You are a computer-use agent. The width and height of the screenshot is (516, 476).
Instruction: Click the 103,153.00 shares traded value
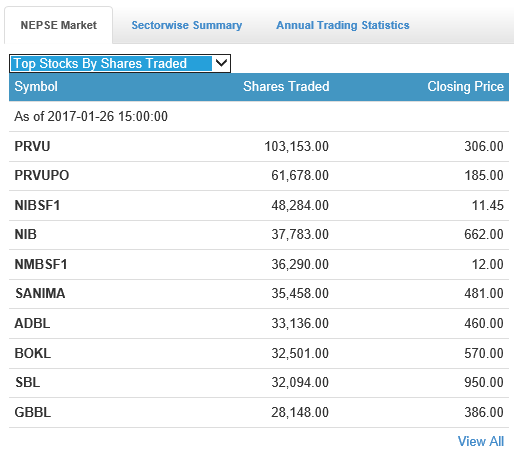click(x=297, y=146)
